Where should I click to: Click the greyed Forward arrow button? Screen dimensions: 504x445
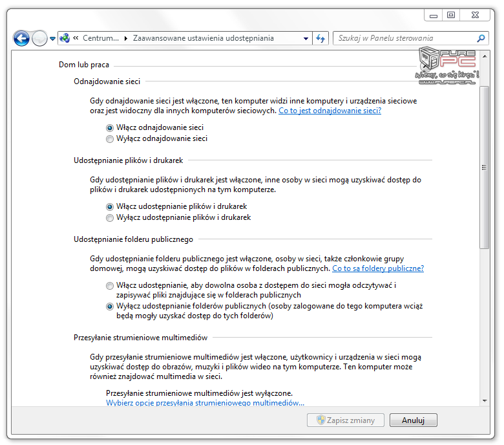[x=40, y=39]
